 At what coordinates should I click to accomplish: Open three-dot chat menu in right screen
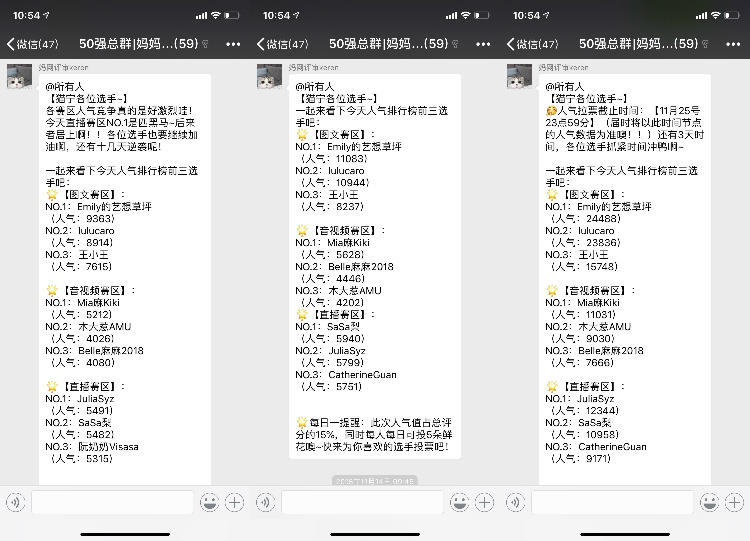[733, 44]
